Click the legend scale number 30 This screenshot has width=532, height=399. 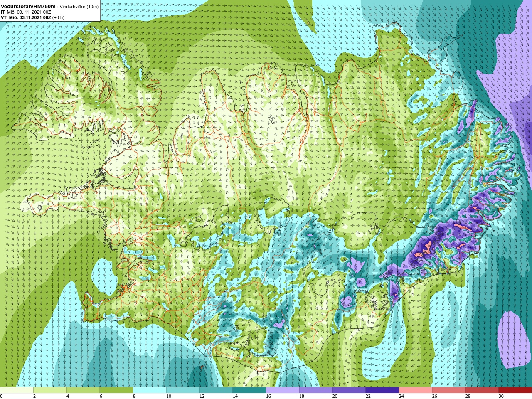501,396
